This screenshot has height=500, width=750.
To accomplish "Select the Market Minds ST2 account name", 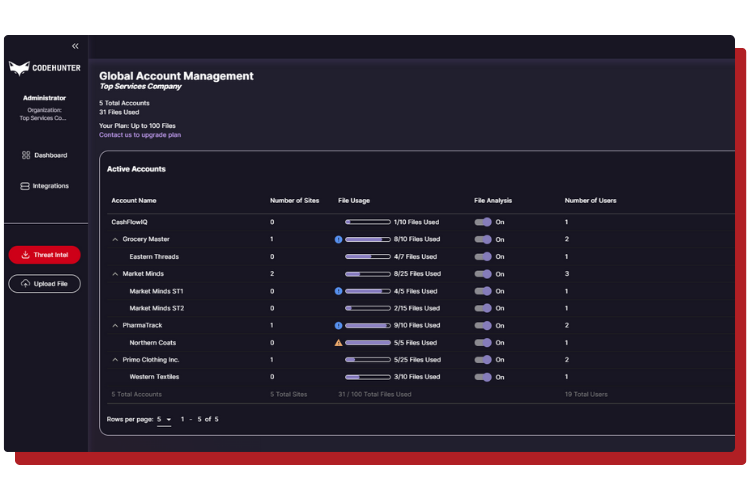I will pos(156,308).
